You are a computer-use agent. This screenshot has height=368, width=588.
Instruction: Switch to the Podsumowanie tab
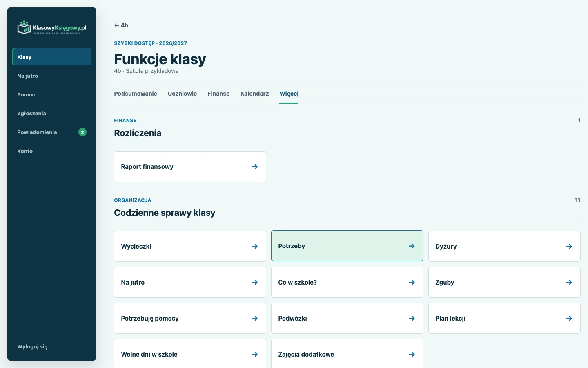coord(136,94)
